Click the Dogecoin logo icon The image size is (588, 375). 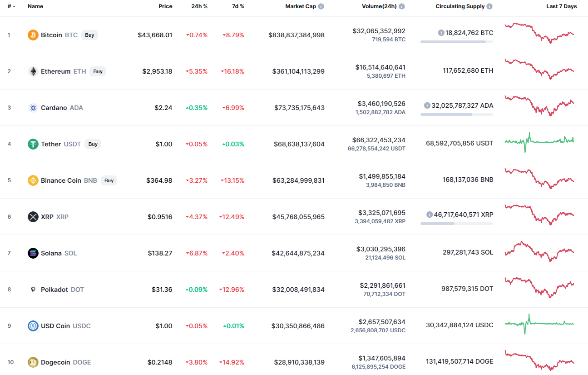tap(33, 362)
